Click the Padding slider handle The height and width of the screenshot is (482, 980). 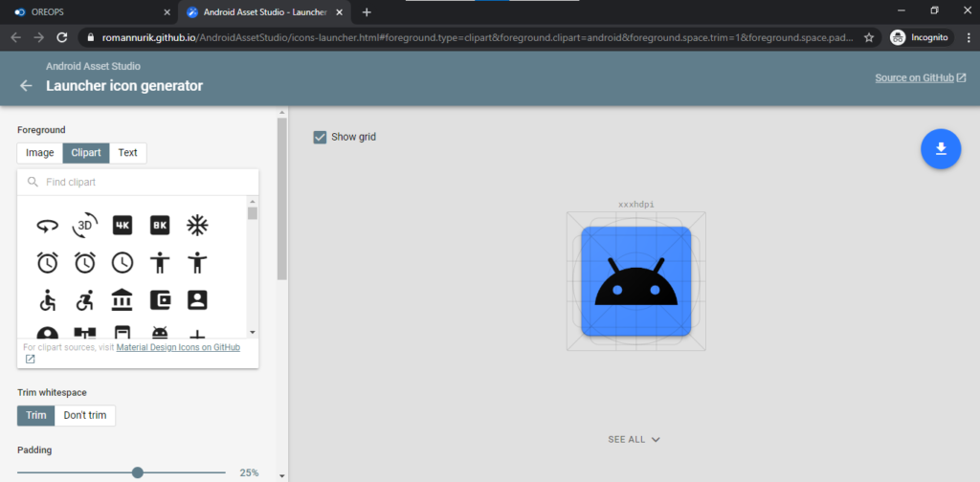(x=138, y=472)
